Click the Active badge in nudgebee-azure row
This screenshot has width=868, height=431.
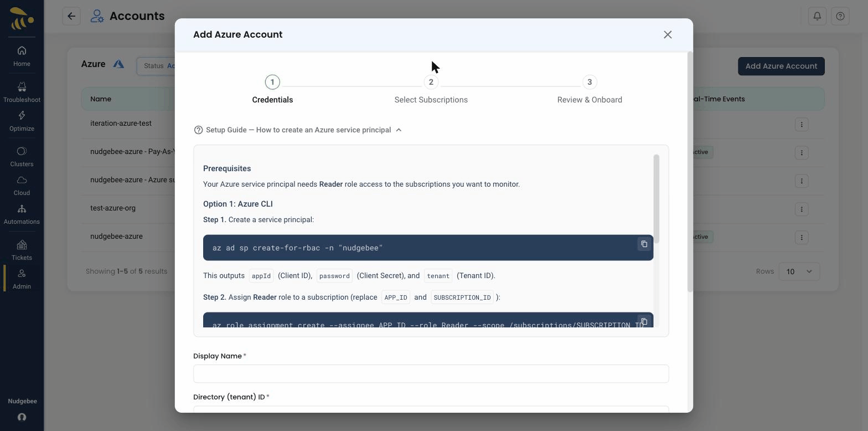click(702, 237)
